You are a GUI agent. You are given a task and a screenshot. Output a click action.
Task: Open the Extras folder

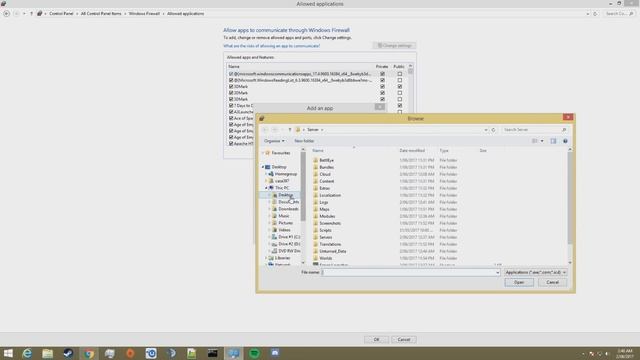click(324, 188)
